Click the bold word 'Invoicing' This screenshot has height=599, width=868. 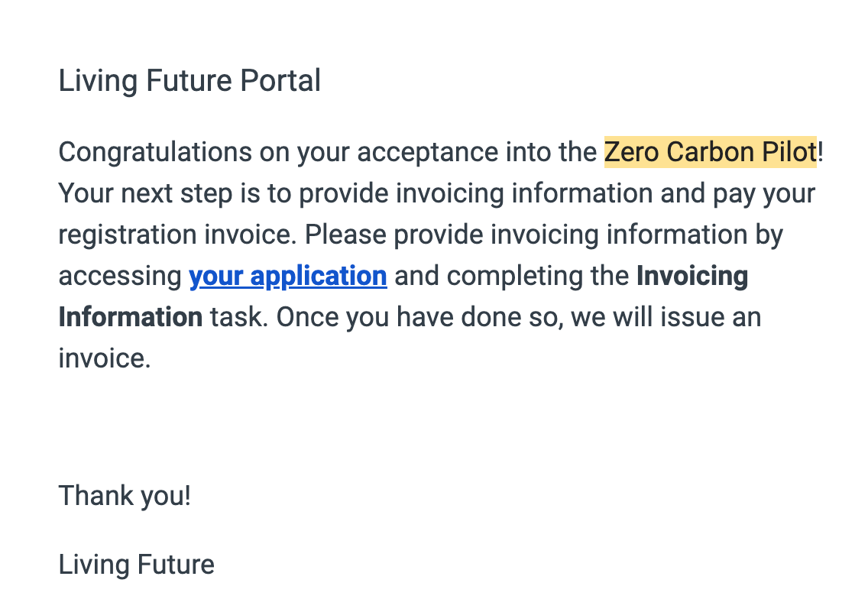(691, 276)
